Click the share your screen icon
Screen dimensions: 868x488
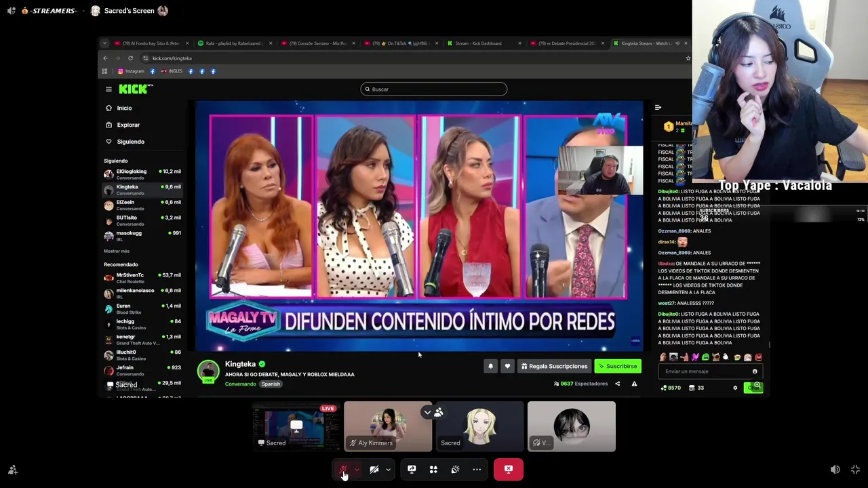(x=412, y=469)
